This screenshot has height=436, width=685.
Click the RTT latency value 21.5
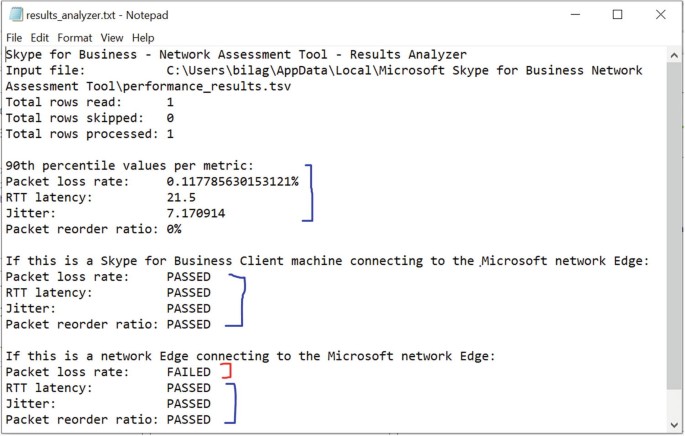click(x=181, y=197)
